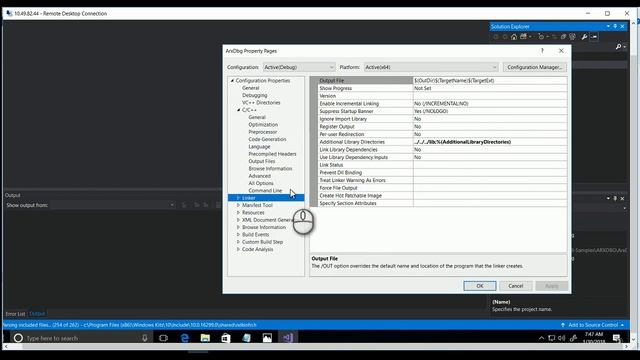Screen dimensions: 640x360
Task: Click the Task View taskbar icon
Action: (x=164, y=338)
